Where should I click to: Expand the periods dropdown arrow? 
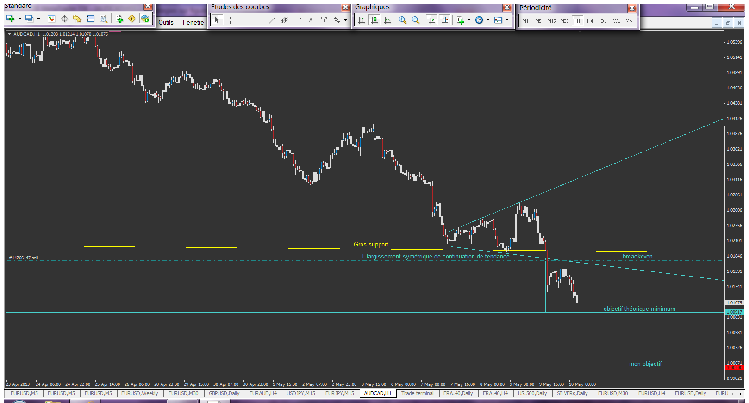[488, 20]
